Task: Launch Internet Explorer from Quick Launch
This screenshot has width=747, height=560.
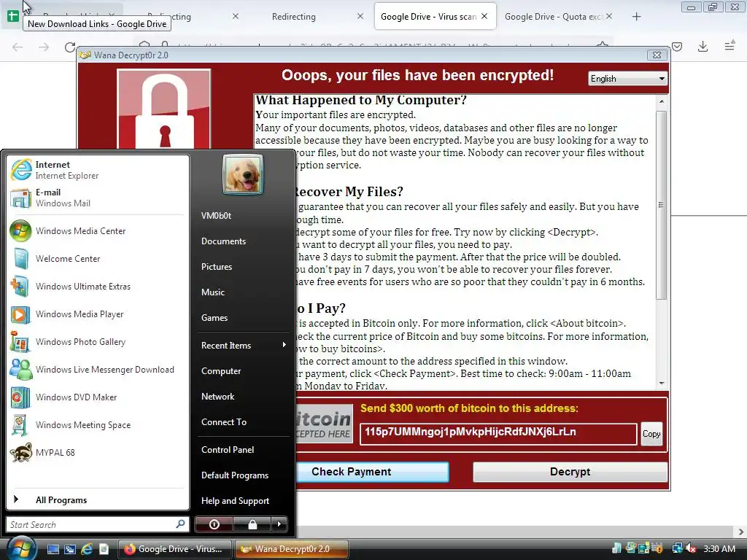Action: [87, 549]
